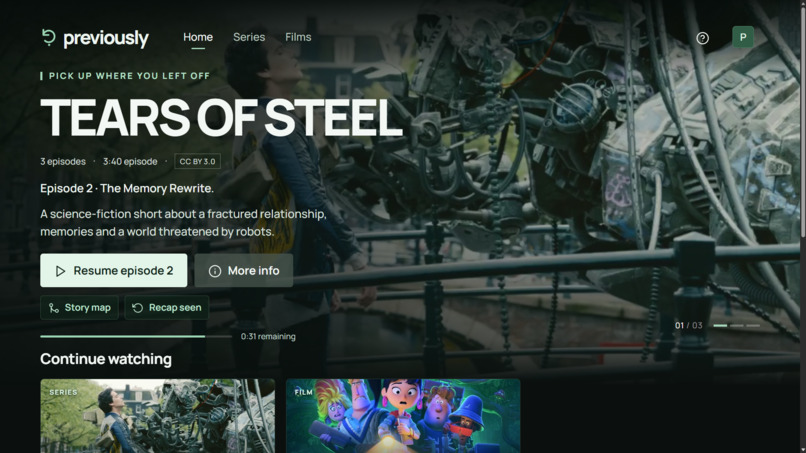The width and height of the screenshot is (806, 453).
Task: Open the Story map
Action: [79, 307]
